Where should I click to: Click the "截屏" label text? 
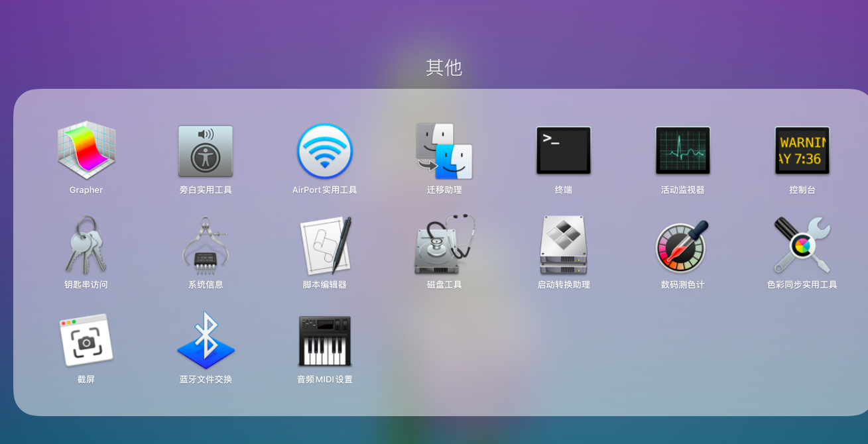pos(86,380)
